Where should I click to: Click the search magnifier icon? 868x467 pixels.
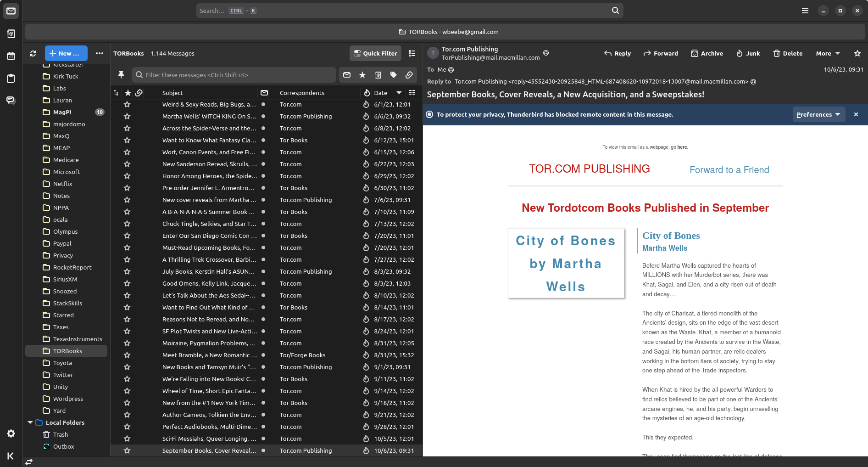click(x=615, y=11)
